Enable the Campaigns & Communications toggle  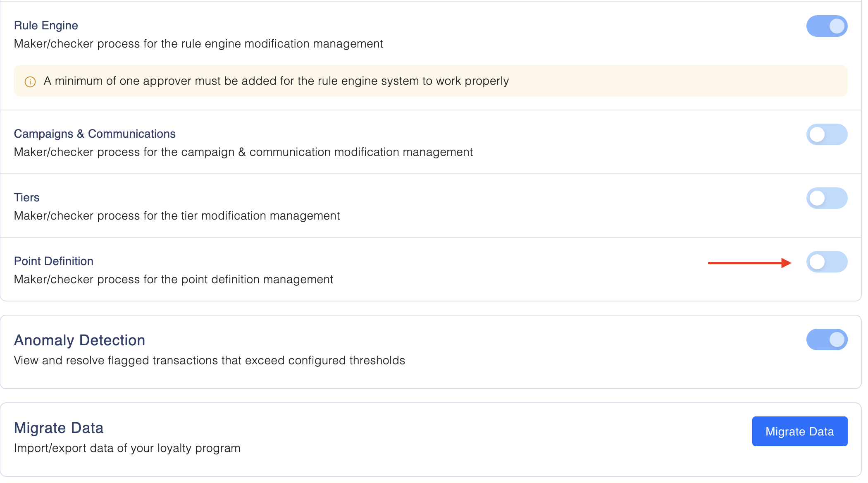(x=827, y=134)
